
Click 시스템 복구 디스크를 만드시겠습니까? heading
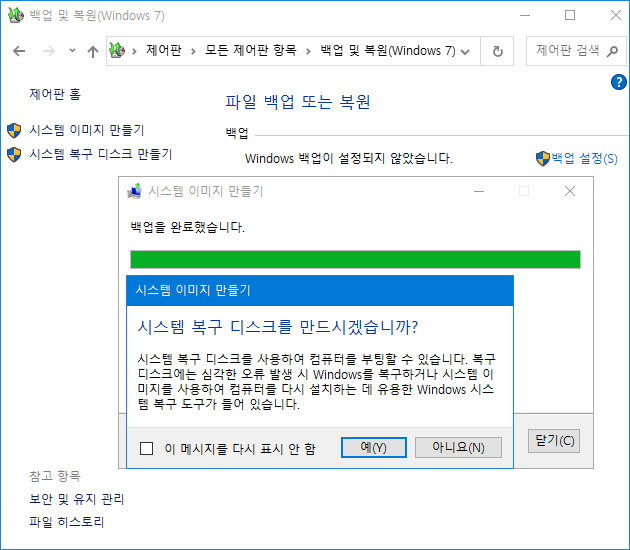pos(278,327)
